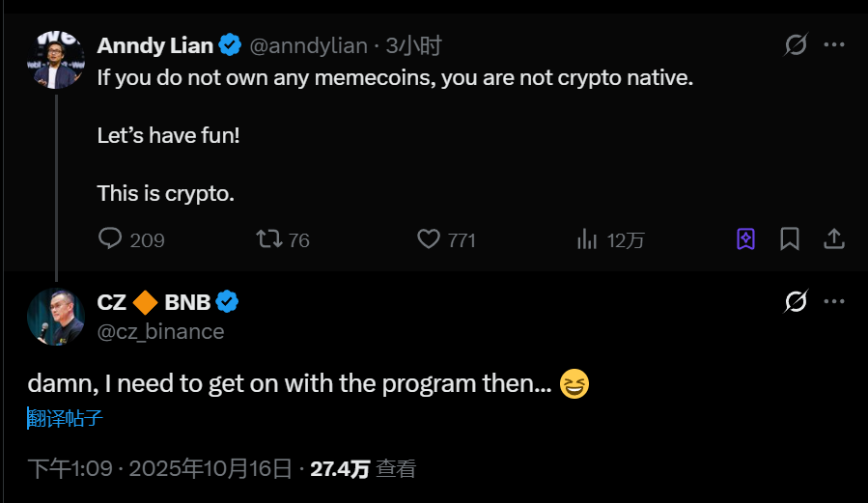This screenshot has height=503, width=868.
Task: Like Anndy Lian's post
Action: 429,238
